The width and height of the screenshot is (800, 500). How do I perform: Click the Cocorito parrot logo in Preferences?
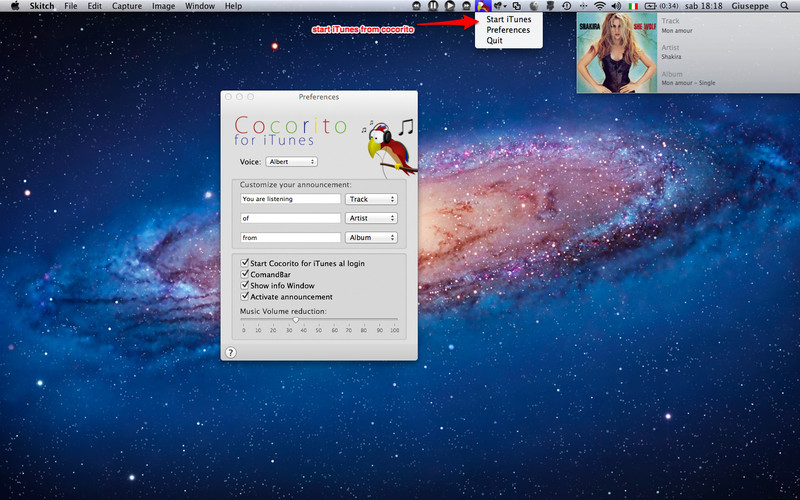(392, 147)
